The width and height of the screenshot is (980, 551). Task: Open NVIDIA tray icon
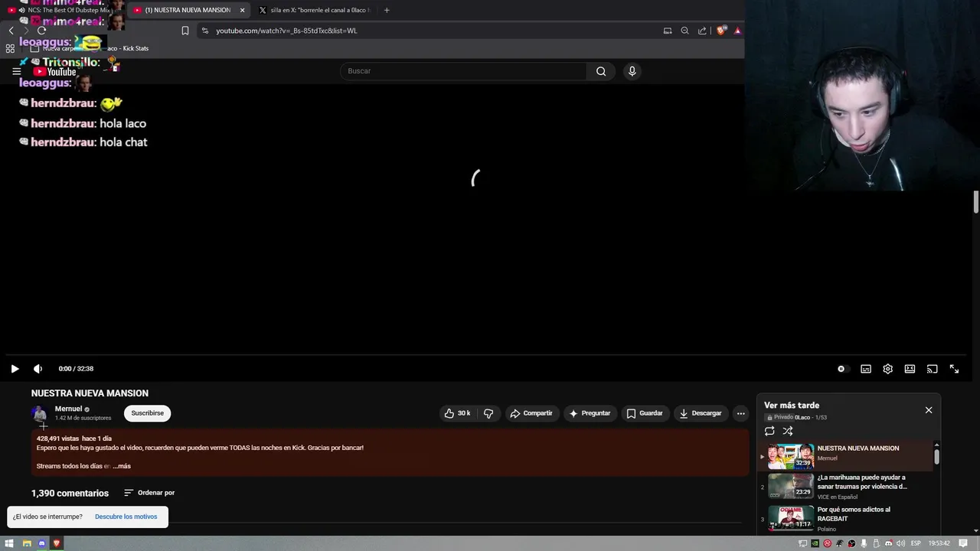[815, 543]
